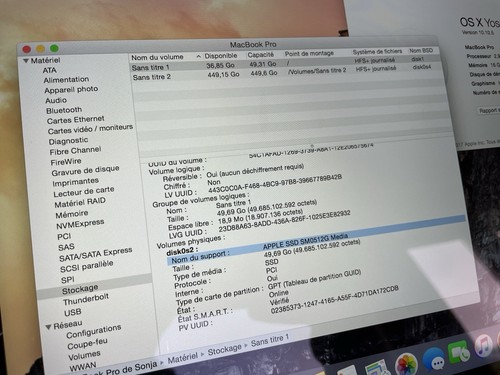The height and width of the screenshot is (375, 500).
Task: Select Configurations under Réseau
Action: 94,331
